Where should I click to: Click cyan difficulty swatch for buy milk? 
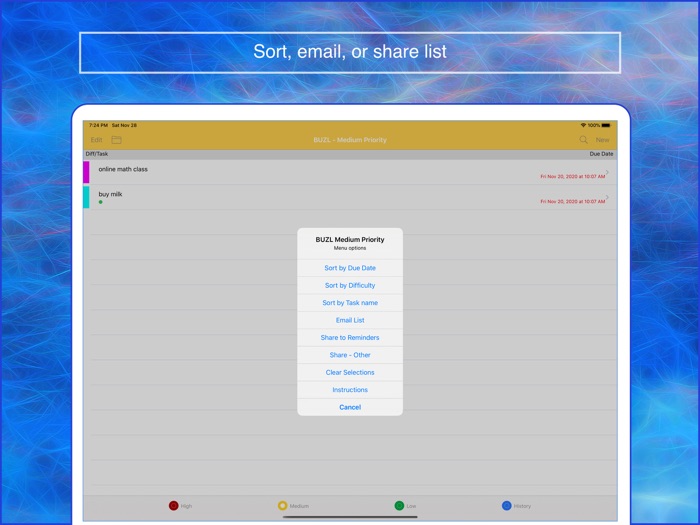click(86, 197)
